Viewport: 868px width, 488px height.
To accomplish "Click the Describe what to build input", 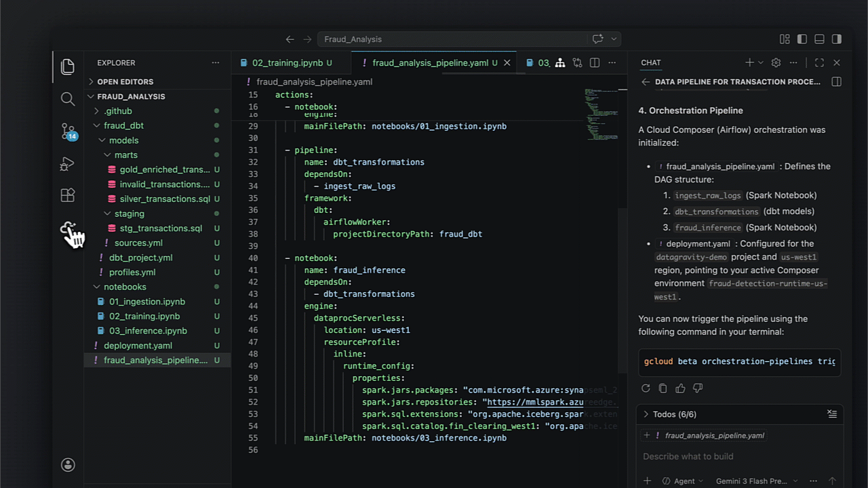I will point(739,456).
